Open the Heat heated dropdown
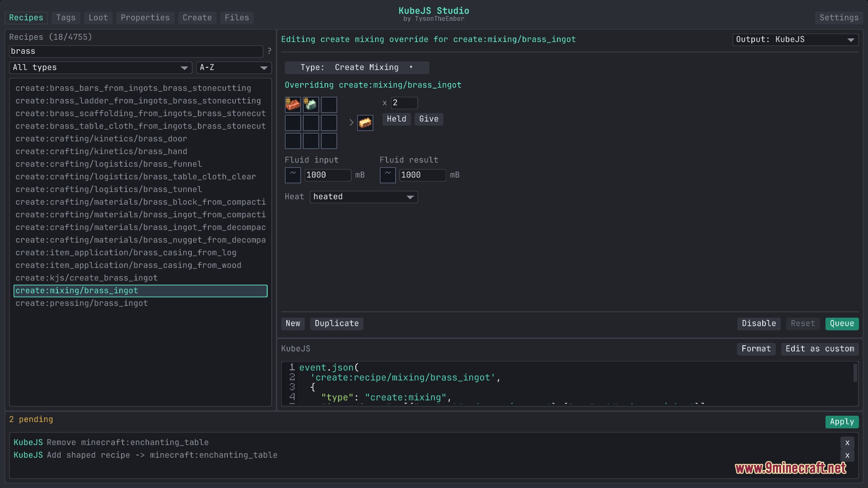 363,197
